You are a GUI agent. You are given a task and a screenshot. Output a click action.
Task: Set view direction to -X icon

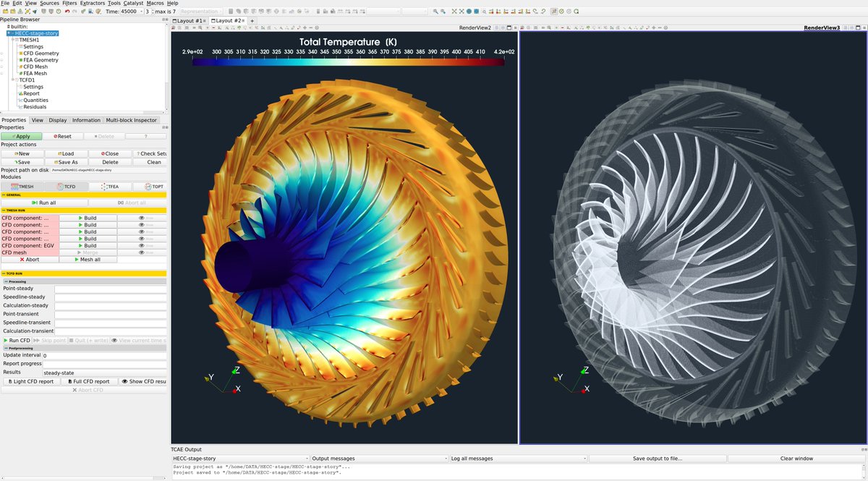497,12
